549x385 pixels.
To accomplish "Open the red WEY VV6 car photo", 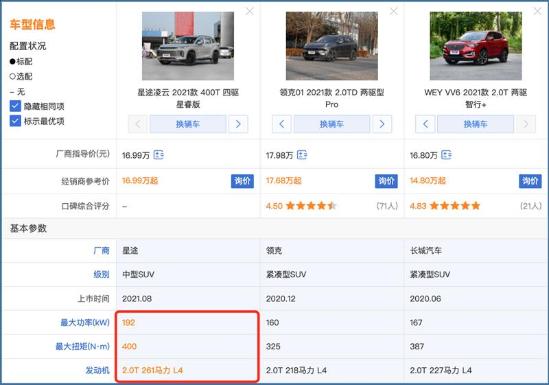I will 476,46.
